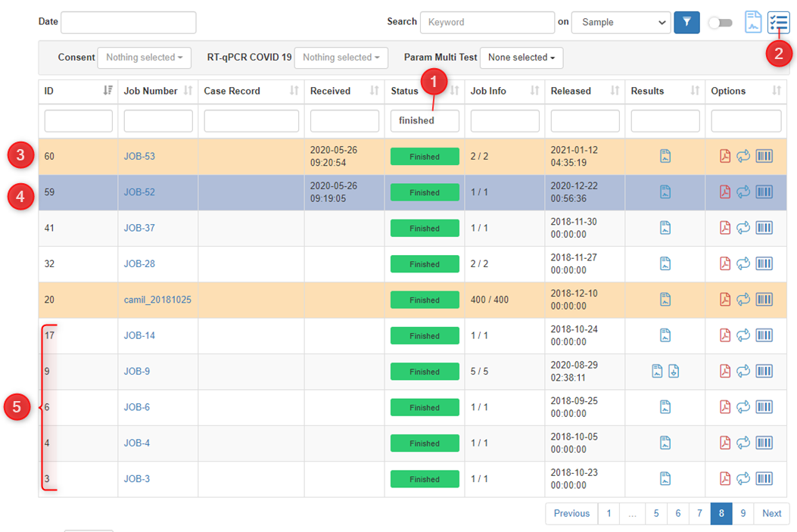The width and height of the screenshot is (797, 532).
Task: Open the result file icon for camil_20181025
Action: point(665,299)
